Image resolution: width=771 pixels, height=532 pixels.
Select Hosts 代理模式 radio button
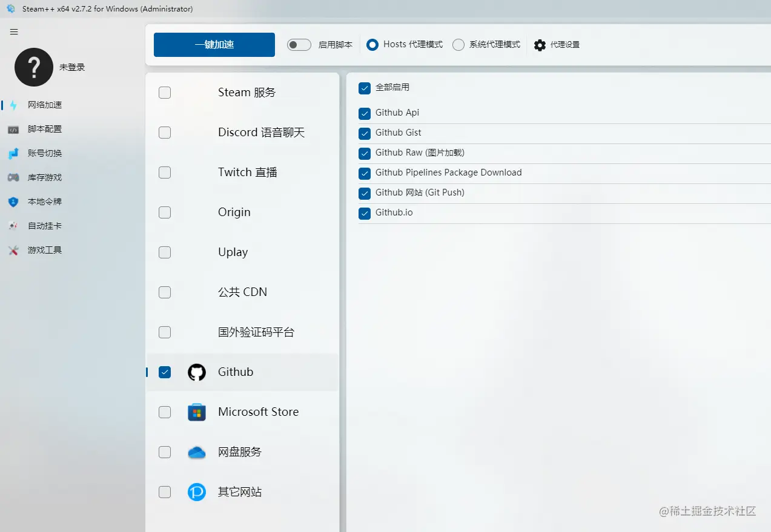coord(372,45)
